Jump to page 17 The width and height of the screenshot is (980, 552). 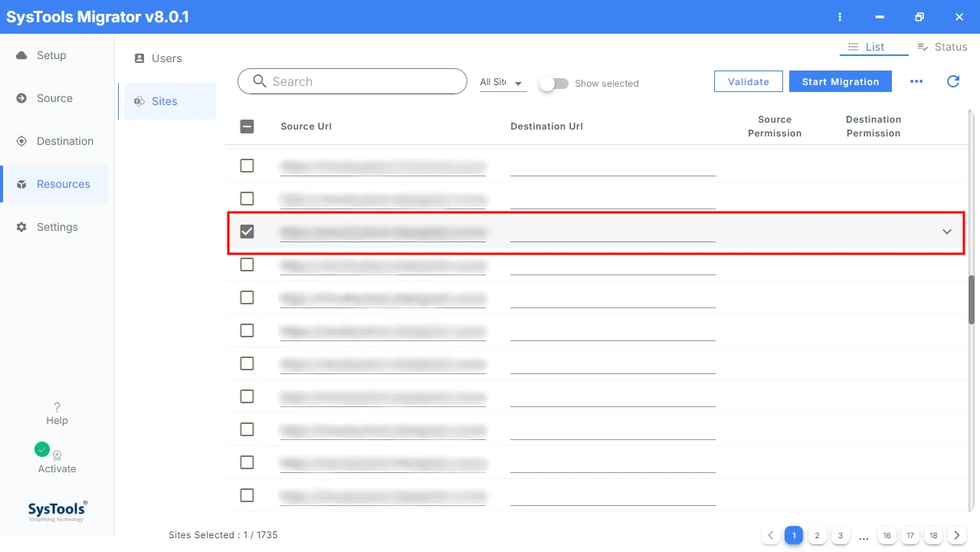[x=910, y=535]
